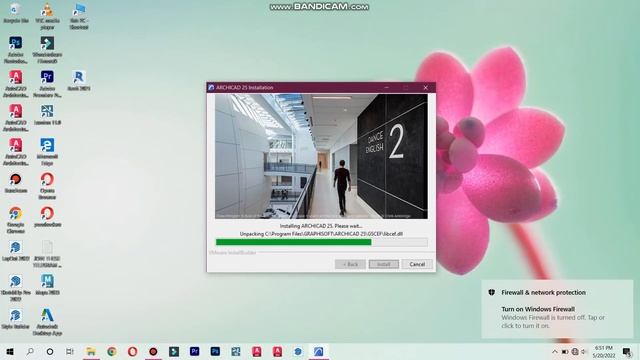Open Maya 2020 desktop shortcut

pyautogui.click(x=47, y=284)
